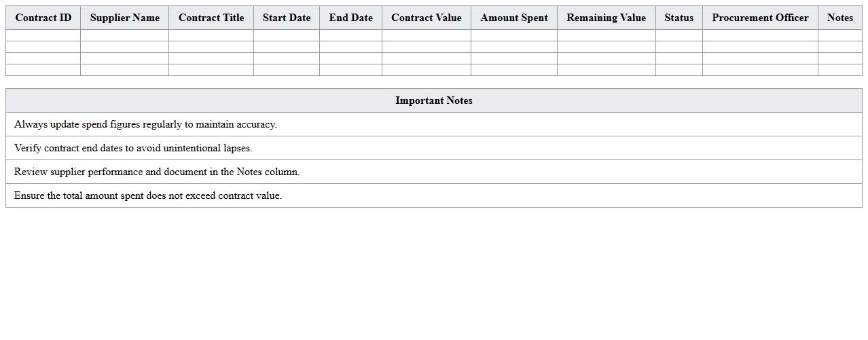This screenshot has width=868, height=340.
Task: Click the Amount Spent column header
Action: (513, 18)
